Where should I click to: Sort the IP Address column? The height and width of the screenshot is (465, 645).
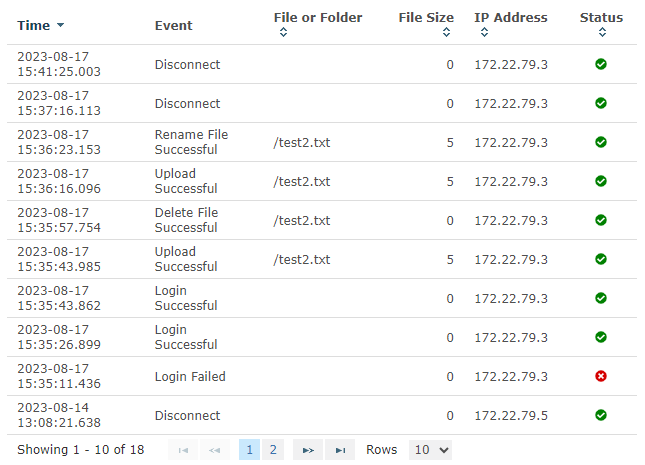coord(485,32)
